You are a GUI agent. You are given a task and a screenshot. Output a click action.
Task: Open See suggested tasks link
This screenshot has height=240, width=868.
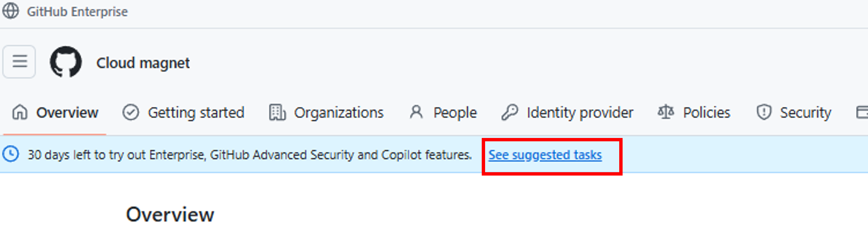[x=545, y=155]
